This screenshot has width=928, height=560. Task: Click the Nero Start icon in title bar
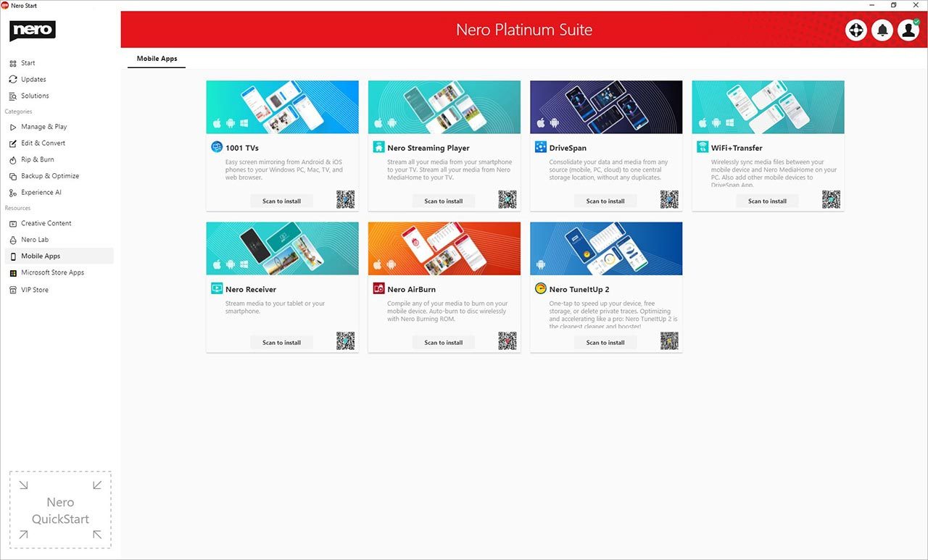pos(5,5)
